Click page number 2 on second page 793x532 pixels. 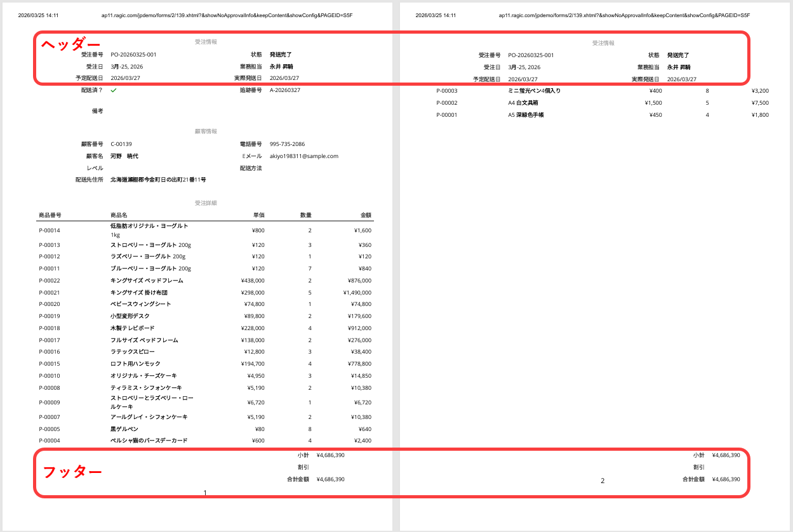(603, 481)
